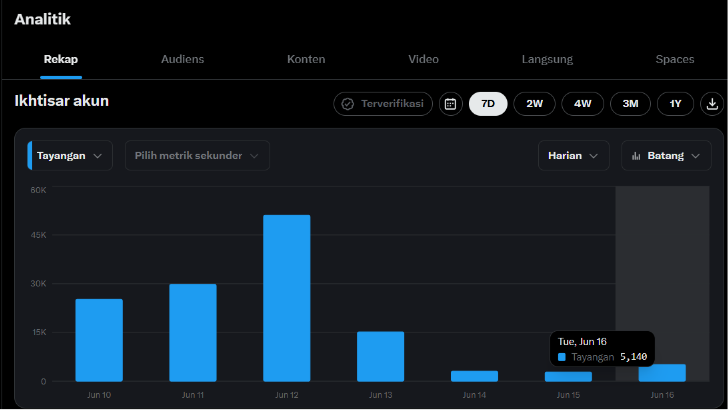Open the Batang chart type dropdown
728x410 pixels.
point(666,156)
